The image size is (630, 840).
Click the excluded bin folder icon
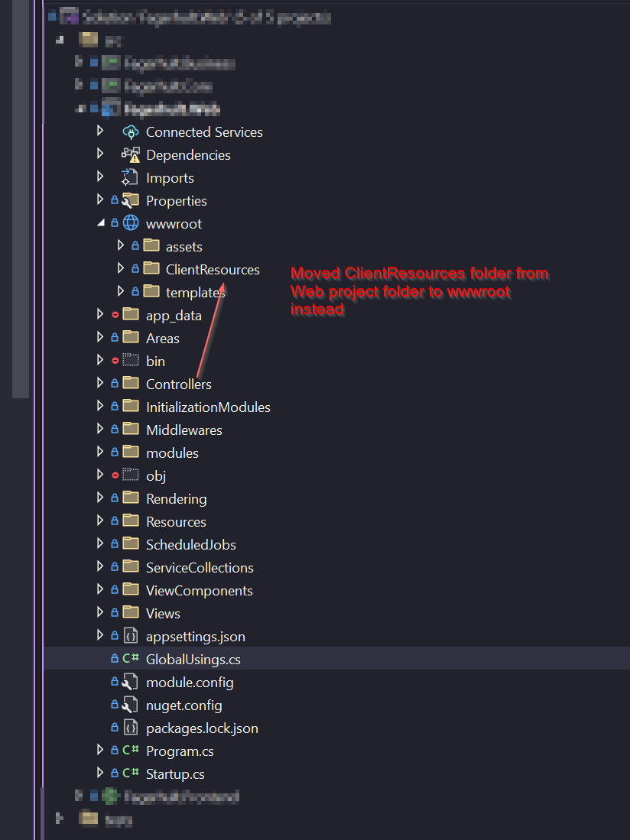[x=131, y=362]
